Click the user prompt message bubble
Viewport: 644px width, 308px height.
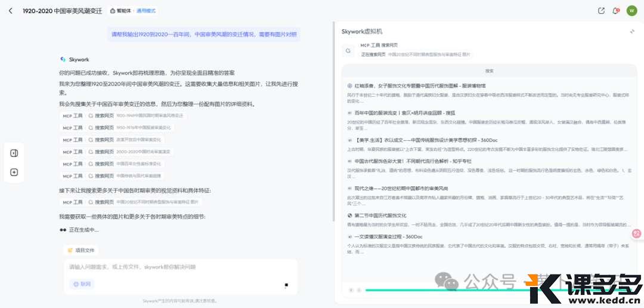coord(204,35)
